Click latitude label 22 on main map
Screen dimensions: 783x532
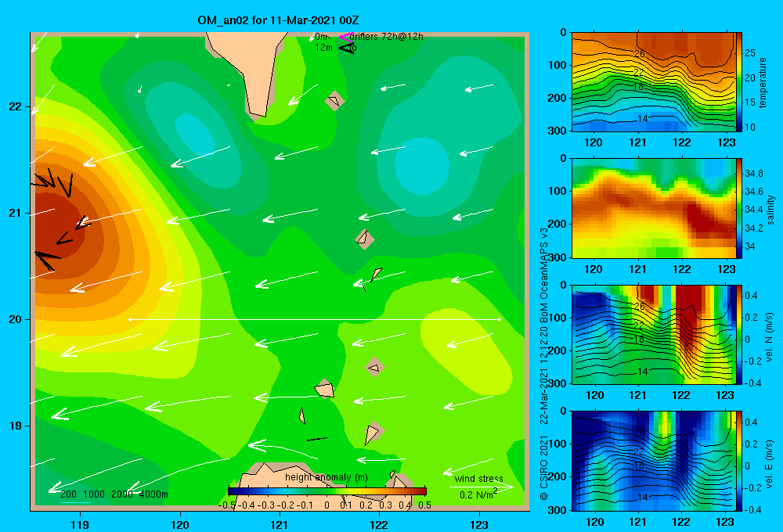[x=16, y=106]
